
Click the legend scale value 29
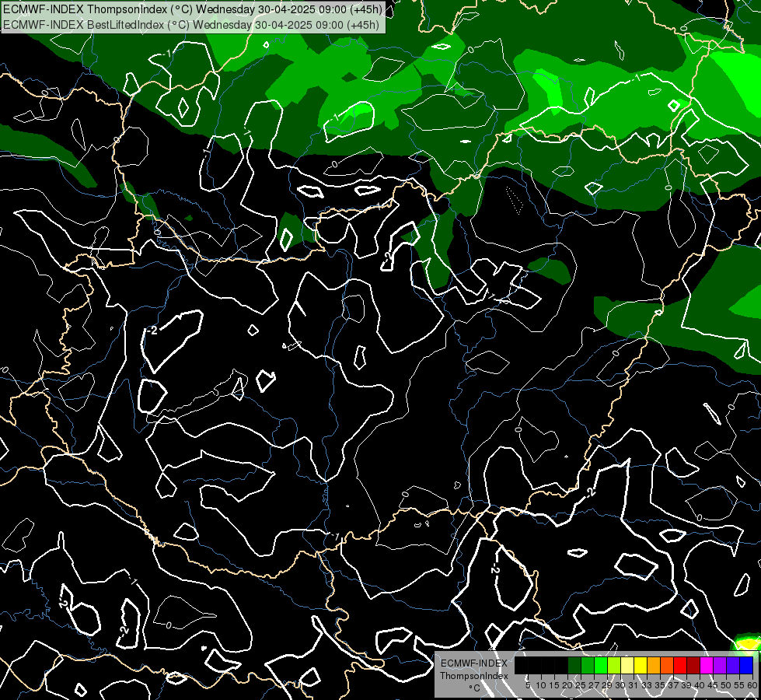(608, 685)
